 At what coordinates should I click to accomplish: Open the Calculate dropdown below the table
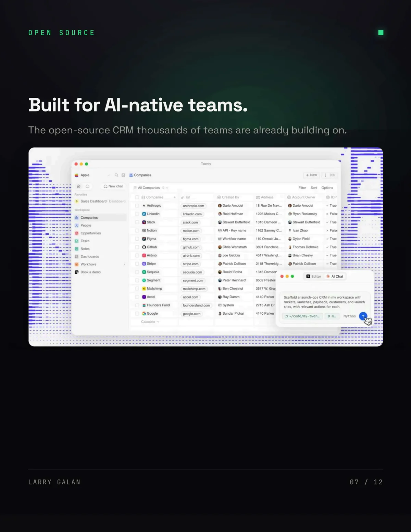150,322
